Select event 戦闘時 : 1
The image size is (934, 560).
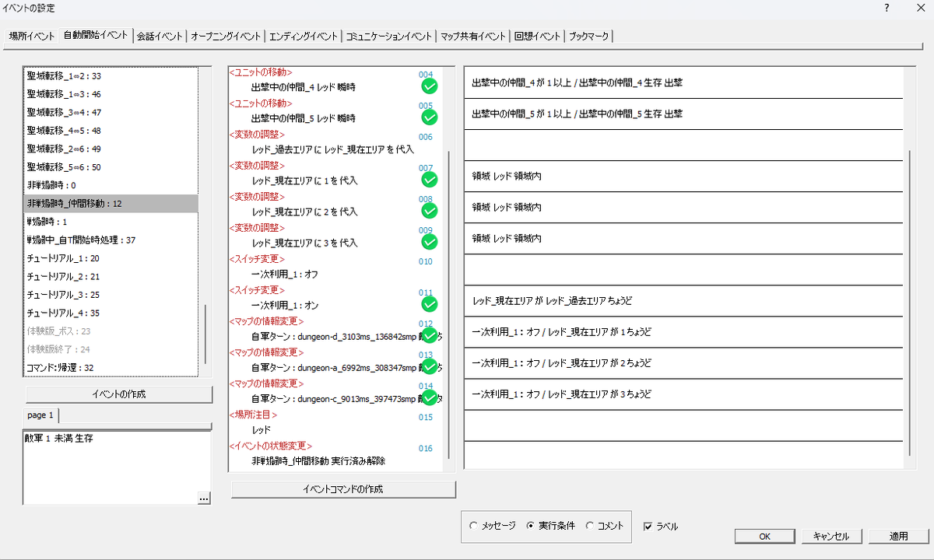[x=111, y=222]
